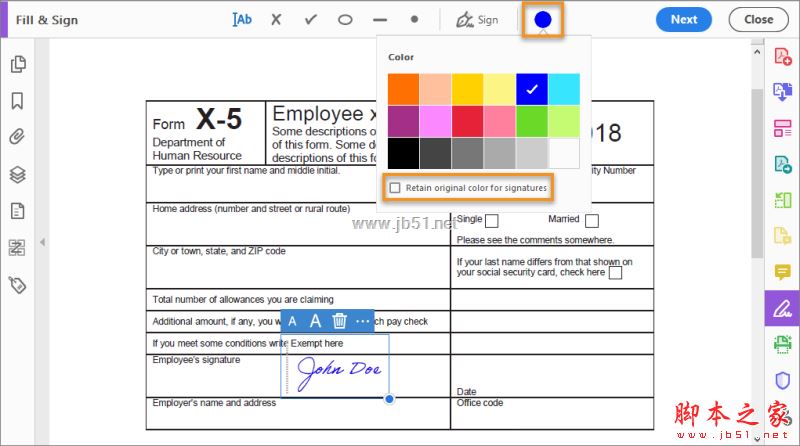Select the Checkmark tool
Image resolution: width=800 pixels, height=446 pixels.
(x=310, y=20)
